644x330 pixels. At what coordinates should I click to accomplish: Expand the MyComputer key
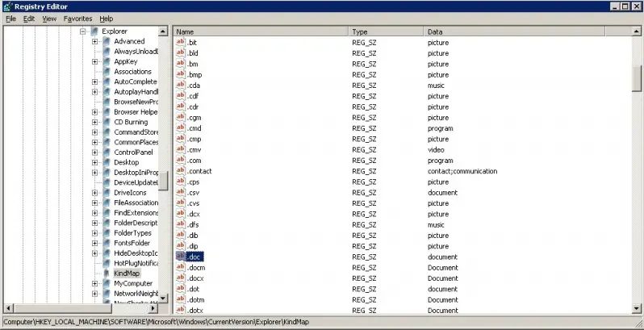95,283
